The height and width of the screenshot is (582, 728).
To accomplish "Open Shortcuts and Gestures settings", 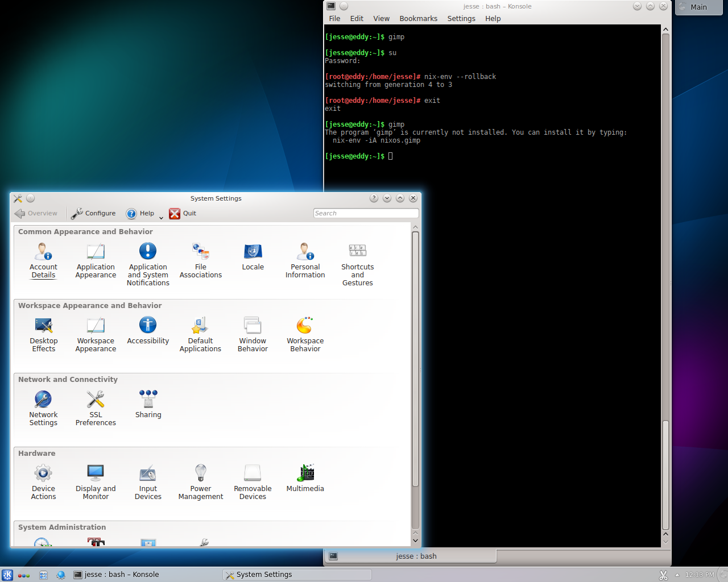I will (358, 264).
